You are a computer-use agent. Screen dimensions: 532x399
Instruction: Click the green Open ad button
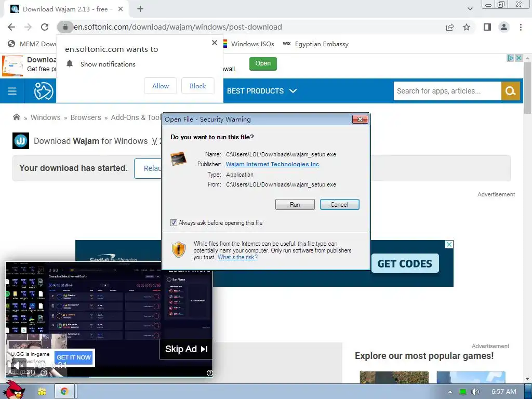coord(263,63)
